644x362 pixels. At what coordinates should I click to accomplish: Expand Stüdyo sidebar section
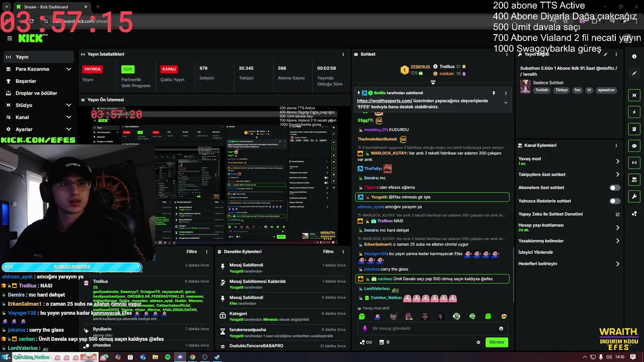(68, 105)
